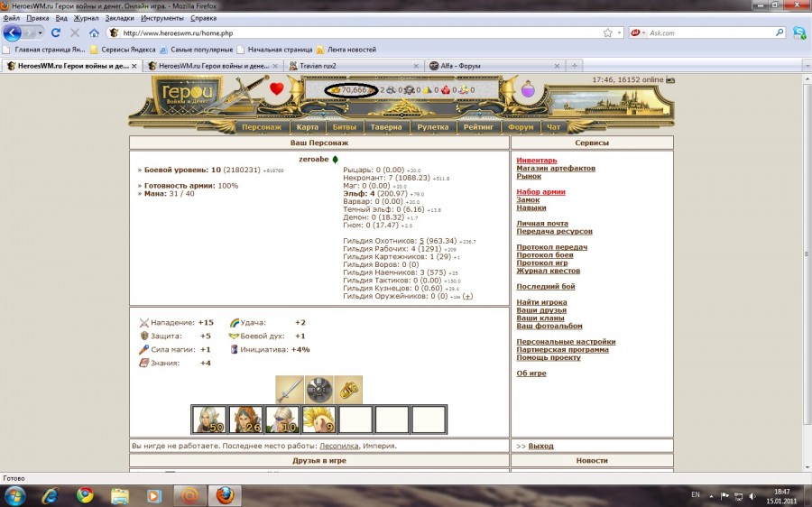Open the Инвентарь link

537,161
